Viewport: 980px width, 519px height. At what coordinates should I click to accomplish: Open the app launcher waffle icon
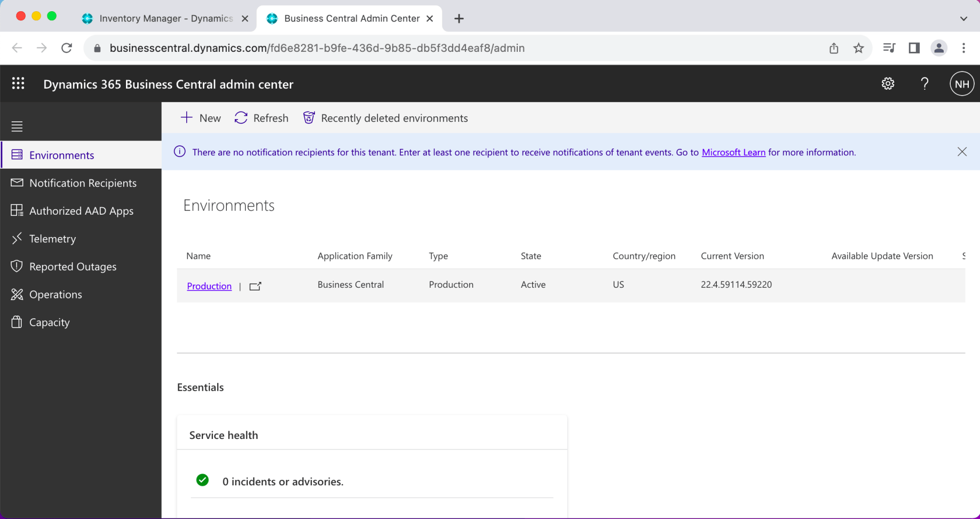coord(18,84)
